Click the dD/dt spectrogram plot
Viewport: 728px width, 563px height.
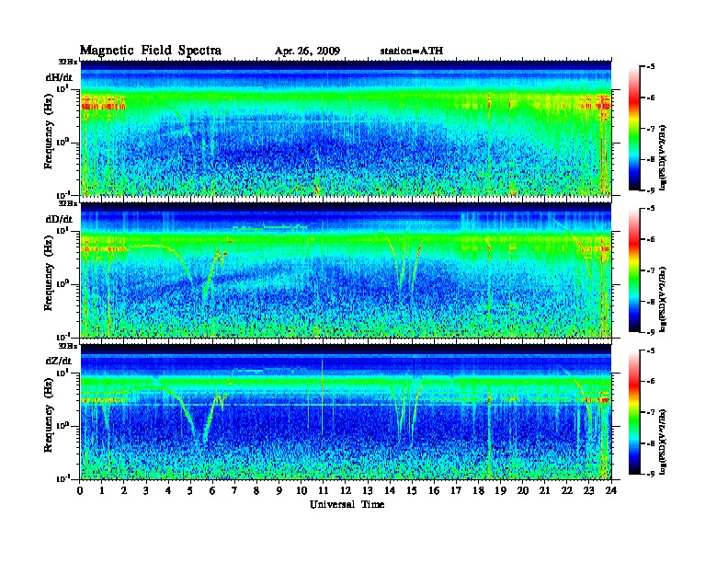click(x=346, y=270)
